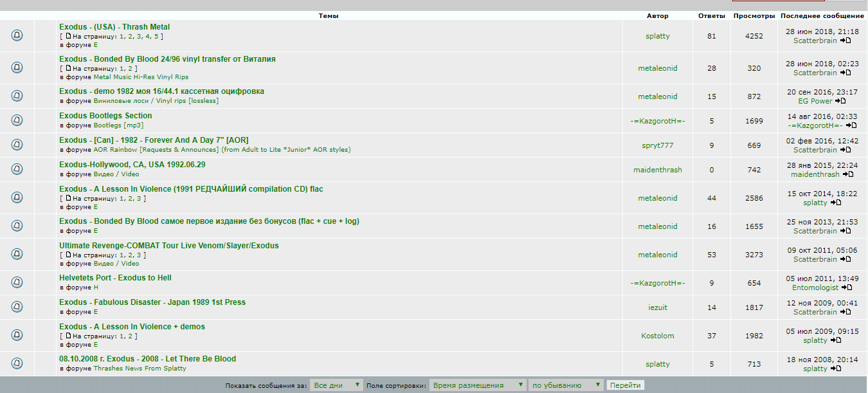This screenshot has height=393, width=868.
Task: Open page 3 of A Lesson In Violence 1991 topic
Action: point(138,199)
